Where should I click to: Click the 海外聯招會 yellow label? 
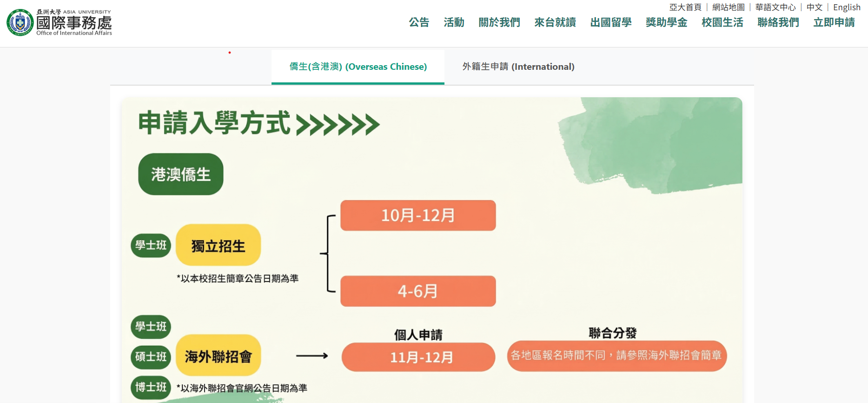218,356
